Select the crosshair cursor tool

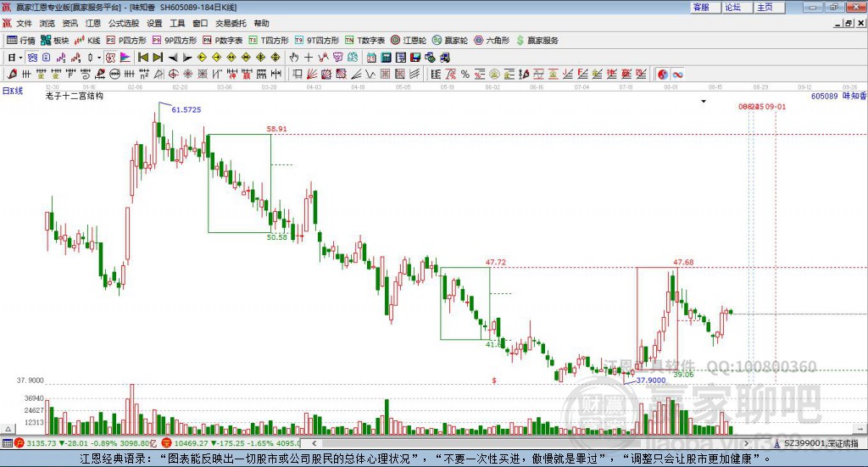[x=309, y=58]
